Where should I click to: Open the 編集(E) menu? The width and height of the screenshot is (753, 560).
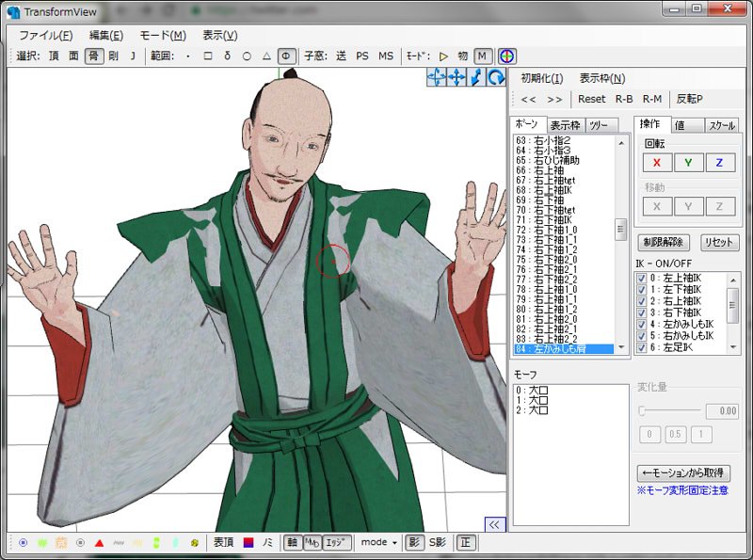click(x=106, y=36)
